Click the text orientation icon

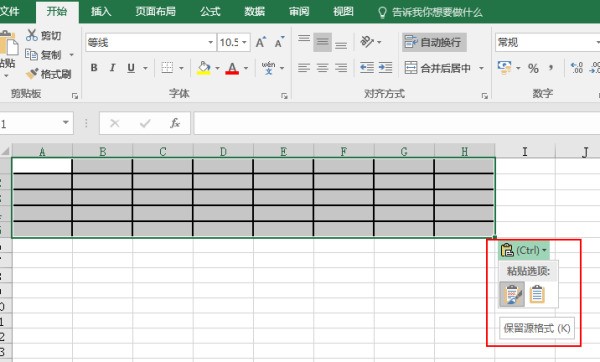click(367, 41)
